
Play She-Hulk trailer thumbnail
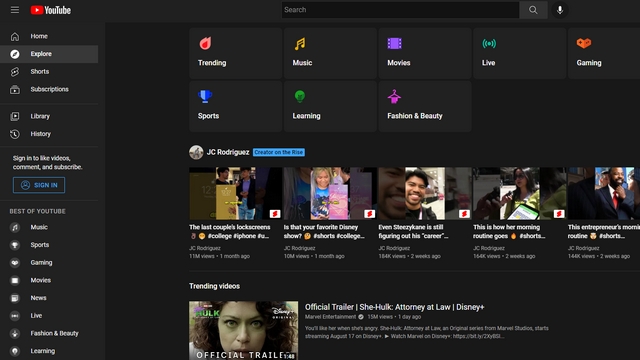(243, 331)
